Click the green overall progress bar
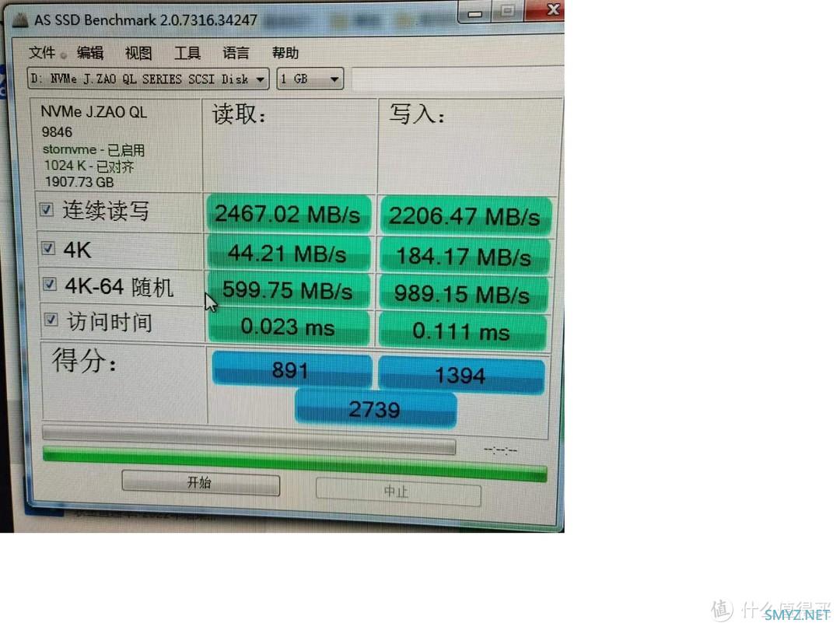Viewport: 840px width, 630px height. pyautogui.click(x=295, y=465)
